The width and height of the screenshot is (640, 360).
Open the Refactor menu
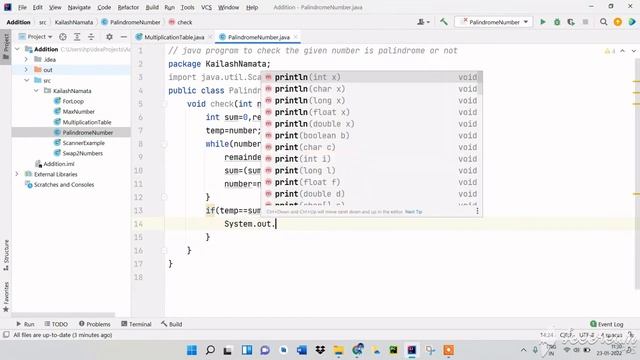click(128, 7)
